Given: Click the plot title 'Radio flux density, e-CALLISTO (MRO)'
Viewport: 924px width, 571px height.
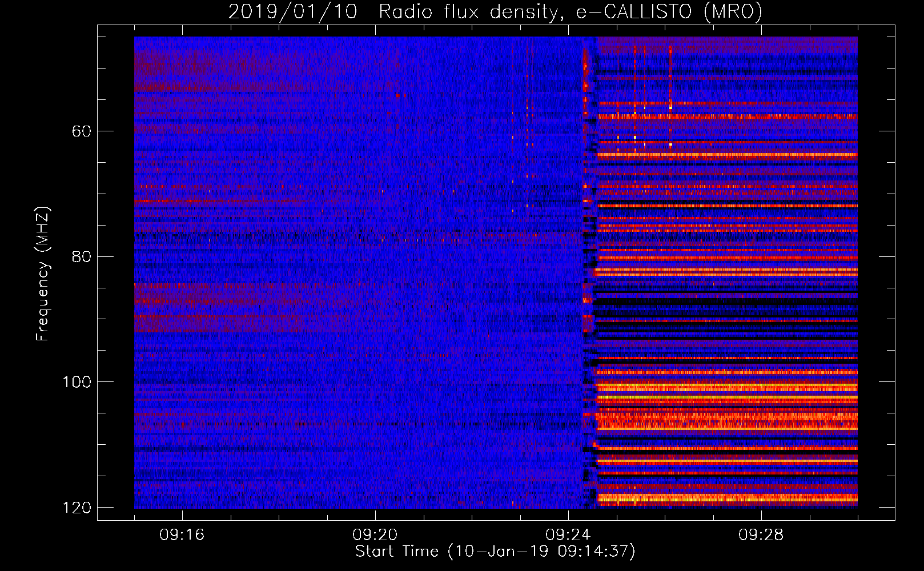Looking at the screenshot, I should pos(571,11).
